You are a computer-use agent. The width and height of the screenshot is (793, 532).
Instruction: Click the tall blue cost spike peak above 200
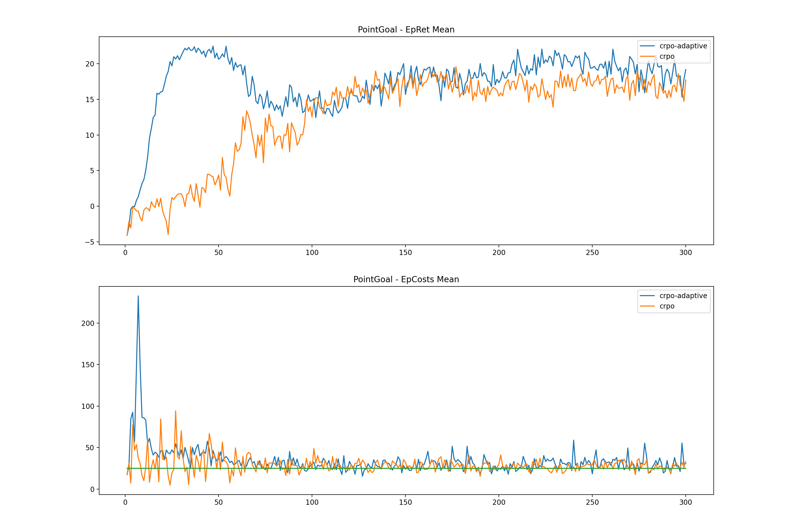pyautogui.click(x=138, y=296)
